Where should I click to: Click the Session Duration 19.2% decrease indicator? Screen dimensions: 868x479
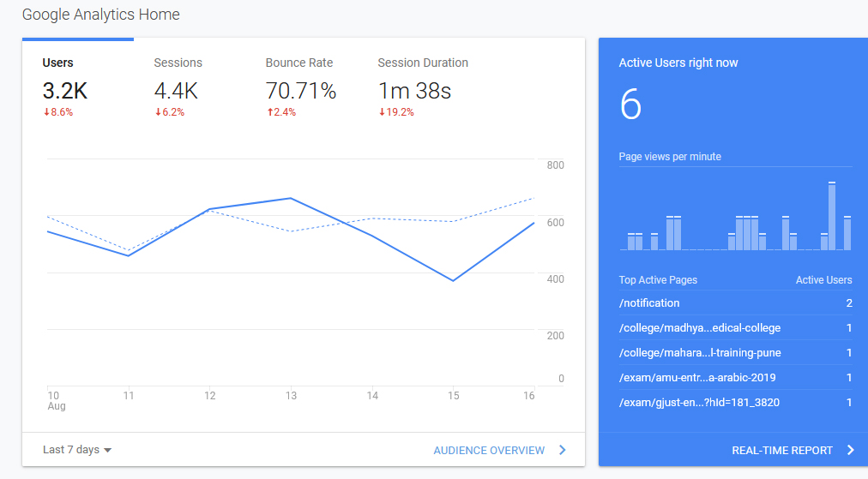[396, 112]
